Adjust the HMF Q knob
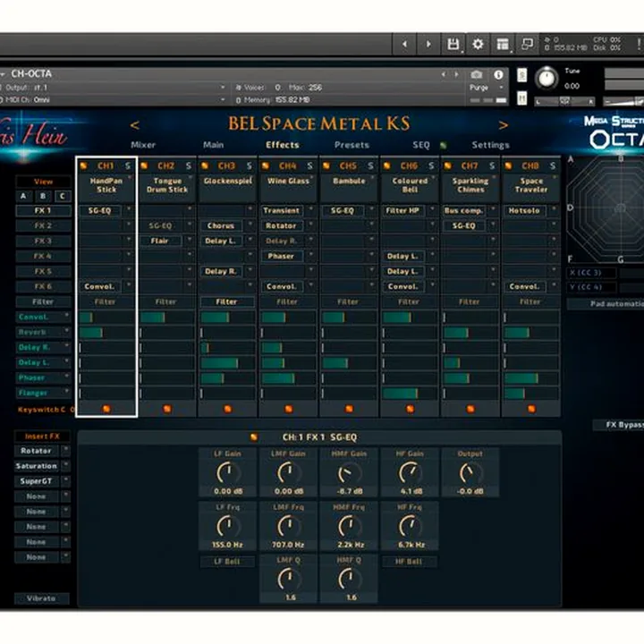 pos(350,579)
